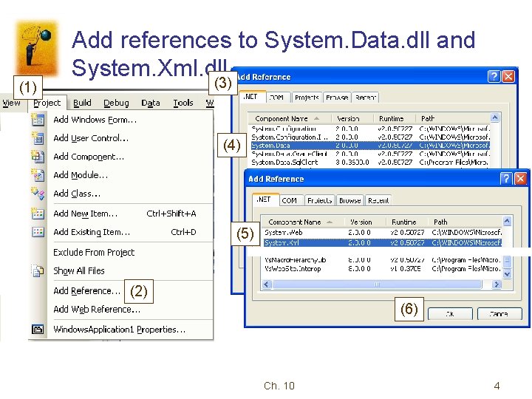Image resolution: width=532 pixels, height=399 pixels.
Task: Switch to Browse tab in back dialog
Action: pos(337,98)
